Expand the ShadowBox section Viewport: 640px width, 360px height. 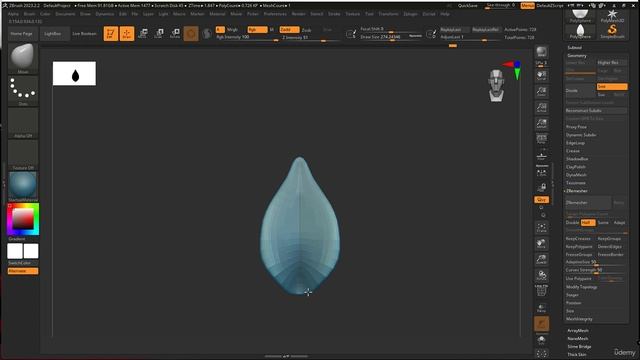(577, 159)
